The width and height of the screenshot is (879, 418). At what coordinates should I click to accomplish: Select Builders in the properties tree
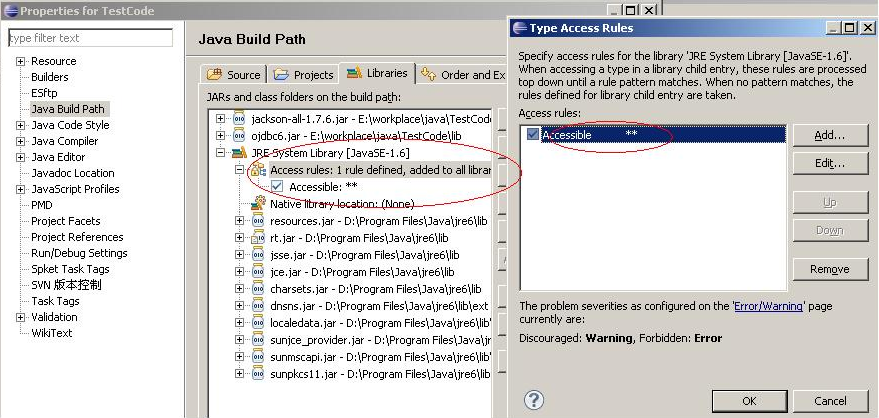[x=49, y=77]
